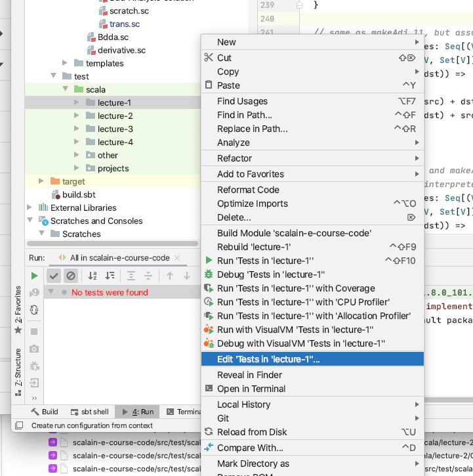Expand the 'other' folder
Screen dimensions: 473x476
tap(77, 155)
